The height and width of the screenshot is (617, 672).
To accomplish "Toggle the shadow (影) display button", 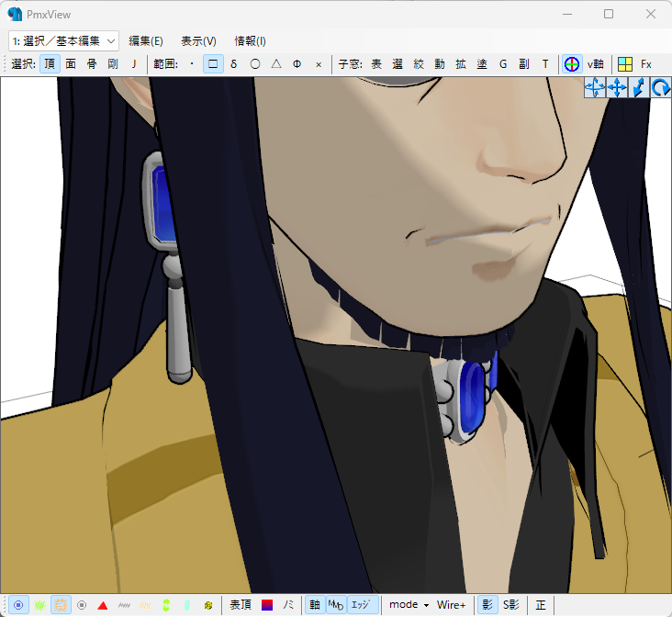I will (x=487, y=605).
